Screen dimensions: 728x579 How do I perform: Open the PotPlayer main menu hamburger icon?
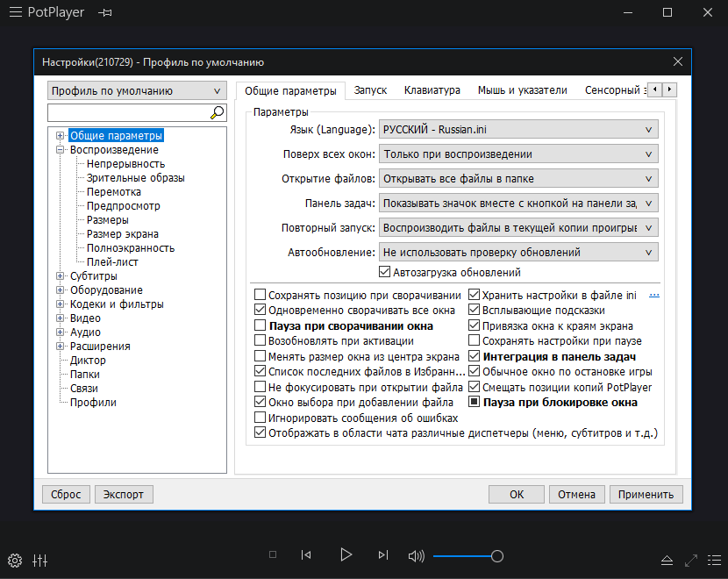(x=15, y=12)
